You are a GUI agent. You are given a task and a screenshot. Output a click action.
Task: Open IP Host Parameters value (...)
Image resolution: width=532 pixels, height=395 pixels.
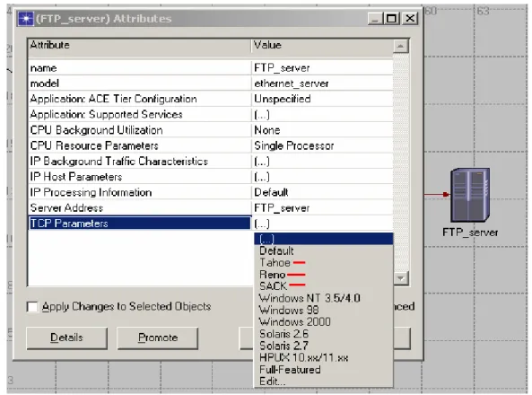coord(322,177)
